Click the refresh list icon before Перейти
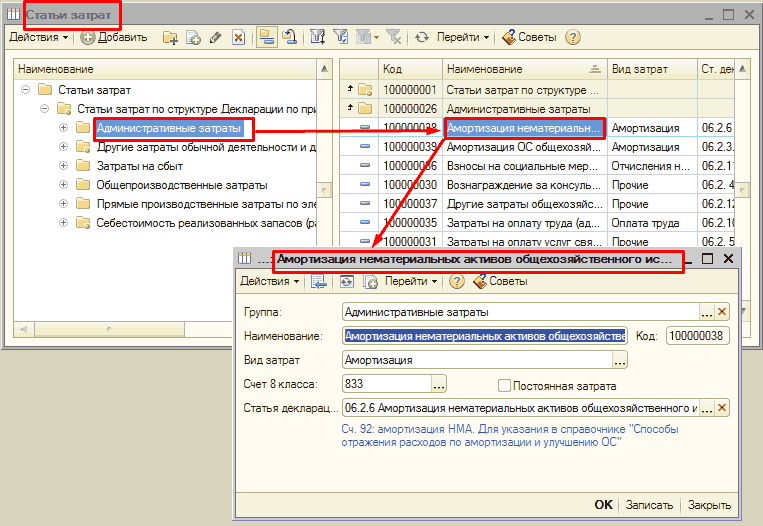 click(422, 37)
